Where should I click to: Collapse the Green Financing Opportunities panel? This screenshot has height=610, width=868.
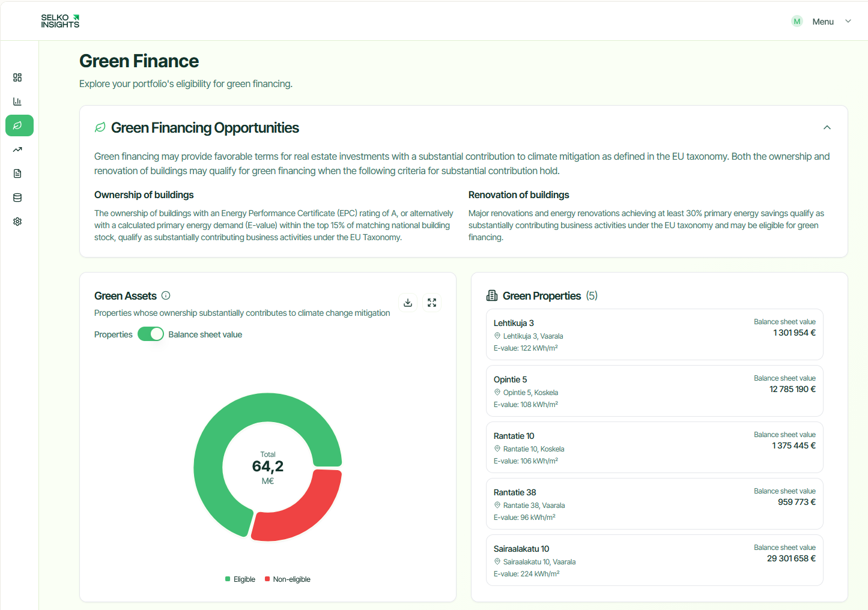pos(827,127)
